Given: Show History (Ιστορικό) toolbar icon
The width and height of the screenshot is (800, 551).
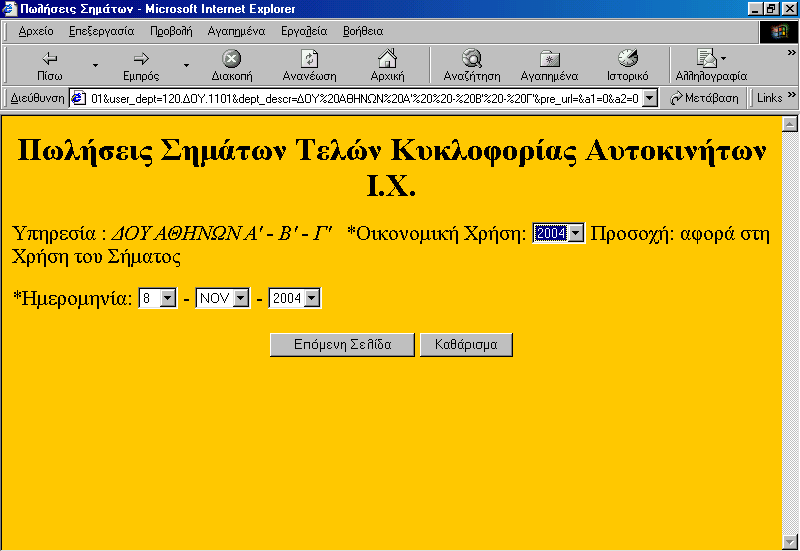Looking at the screenshot, I should click(x=628, y=59).
